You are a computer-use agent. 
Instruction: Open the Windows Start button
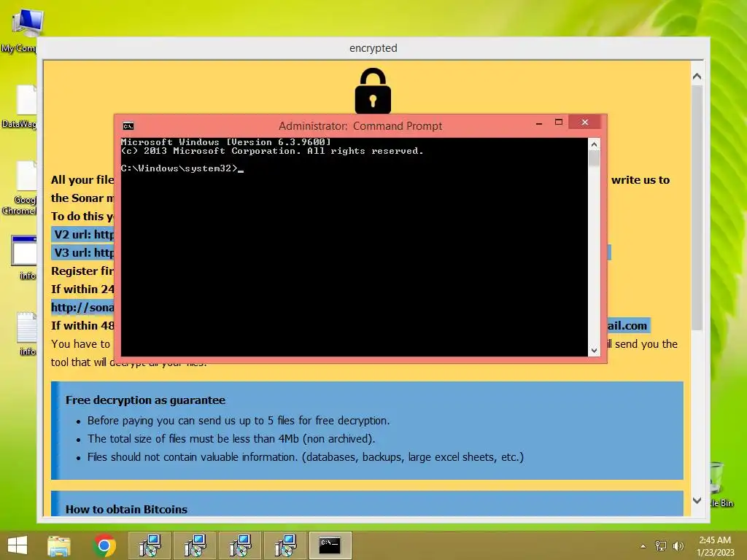[x=18, y=545]
